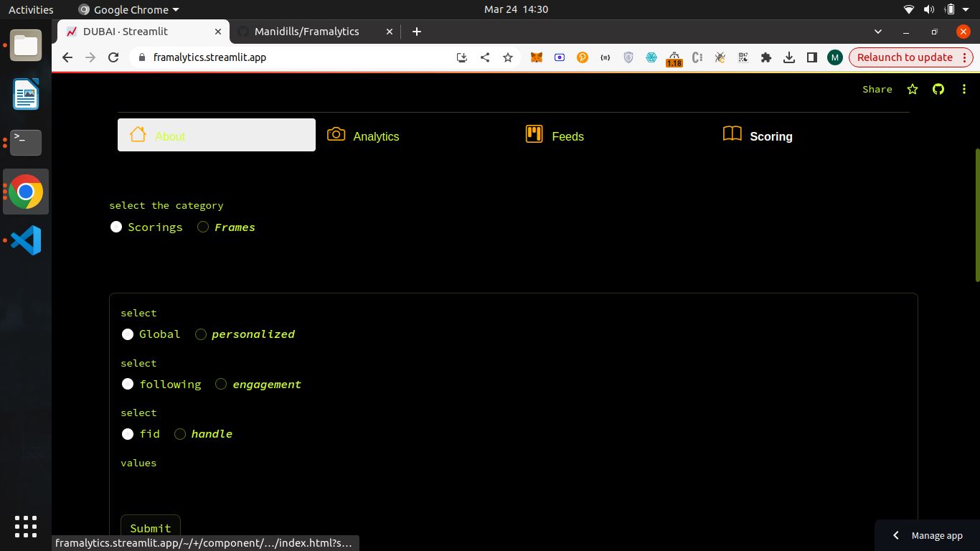Select the Scorings radio option
Viewport: 980px width, 551px height.
point(146,227)
